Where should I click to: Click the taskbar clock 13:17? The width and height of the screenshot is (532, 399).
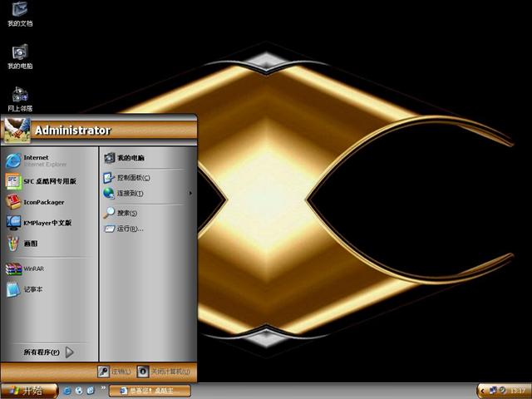click(x=517, y=392)
